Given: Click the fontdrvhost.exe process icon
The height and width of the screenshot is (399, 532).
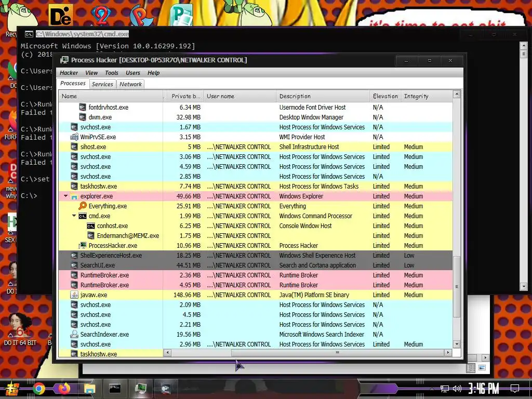Looking at the screenshot, I should tap(83, 107).
